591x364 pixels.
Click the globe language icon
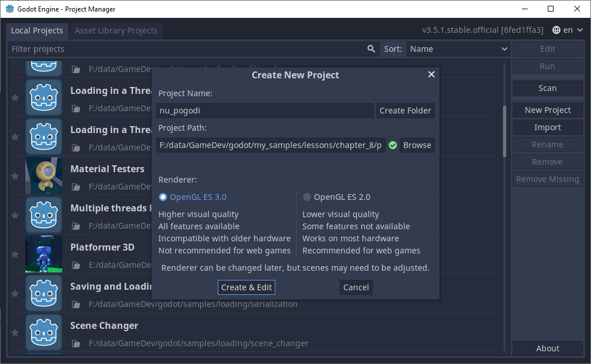pyautogui.click(x=556, y=30)
